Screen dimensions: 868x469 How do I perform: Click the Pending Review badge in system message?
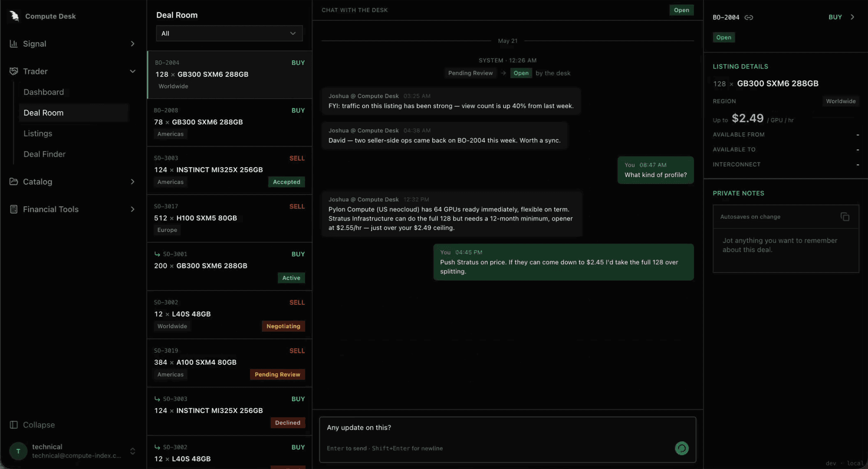470,73
